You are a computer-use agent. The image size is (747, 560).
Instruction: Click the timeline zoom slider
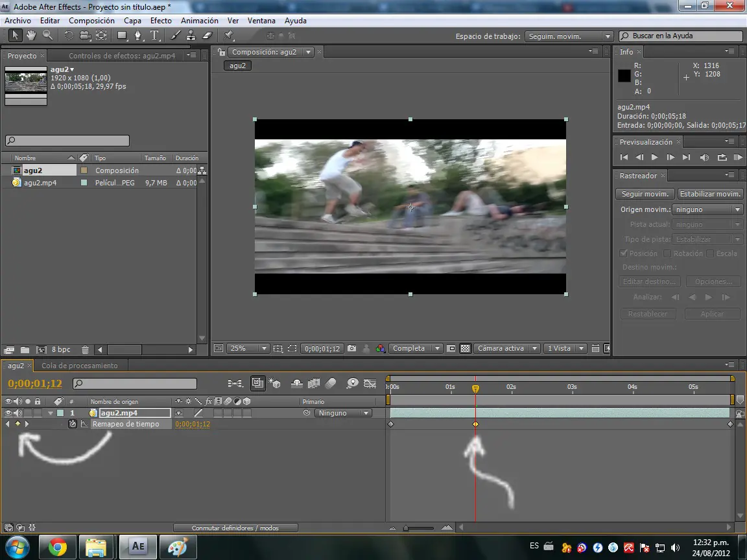pos(419,528)
